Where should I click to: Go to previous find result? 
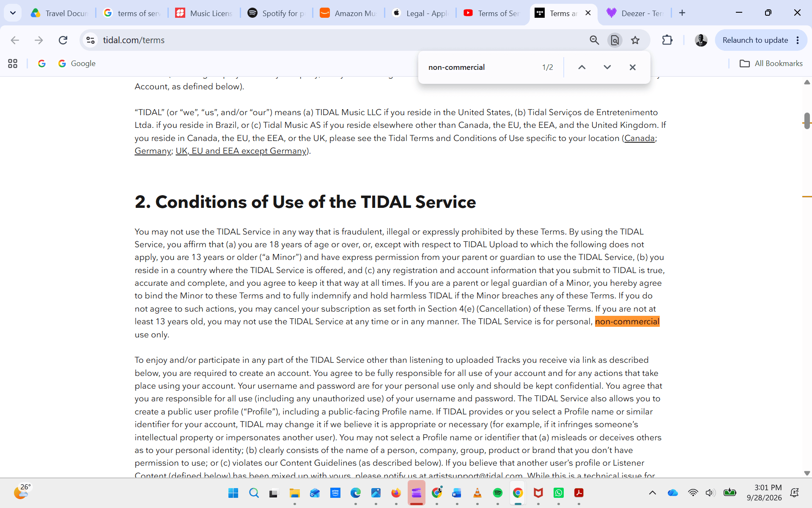point(582,67)
